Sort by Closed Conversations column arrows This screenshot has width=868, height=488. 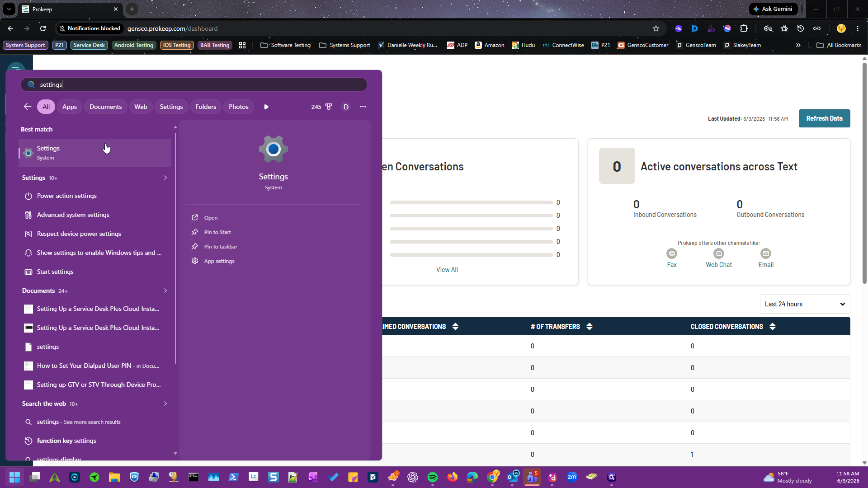point(773,327)
